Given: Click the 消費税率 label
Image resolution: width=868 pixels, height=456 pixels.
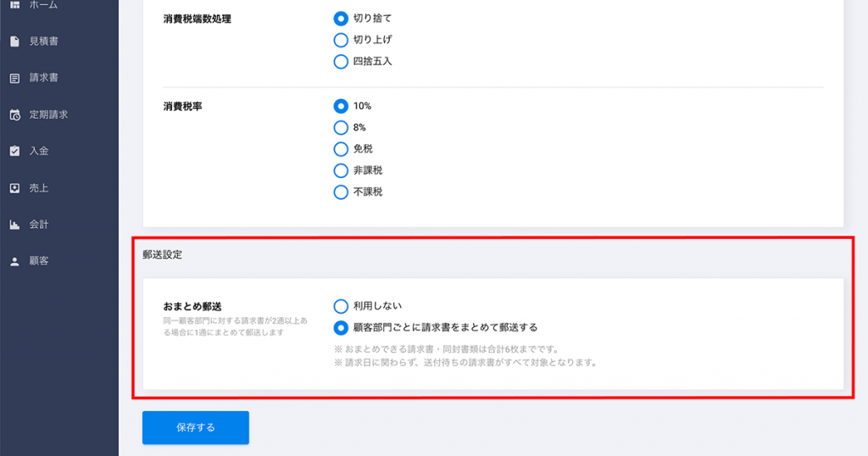Looking at the screenshot, I should 182,107.
